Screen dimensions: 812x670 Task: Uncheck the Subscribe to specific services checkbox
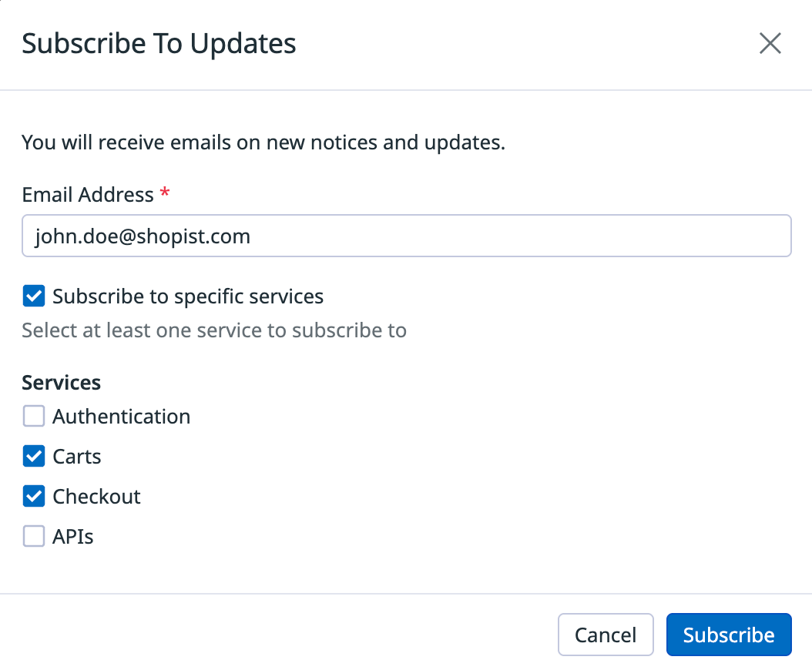34,296
